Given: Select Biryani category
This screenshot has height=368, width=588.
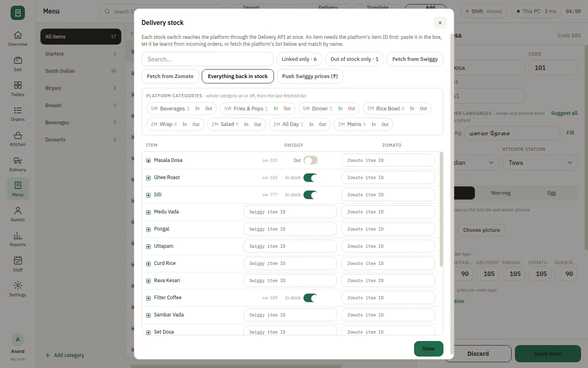Looking at the screenshot, I should 80,88.
